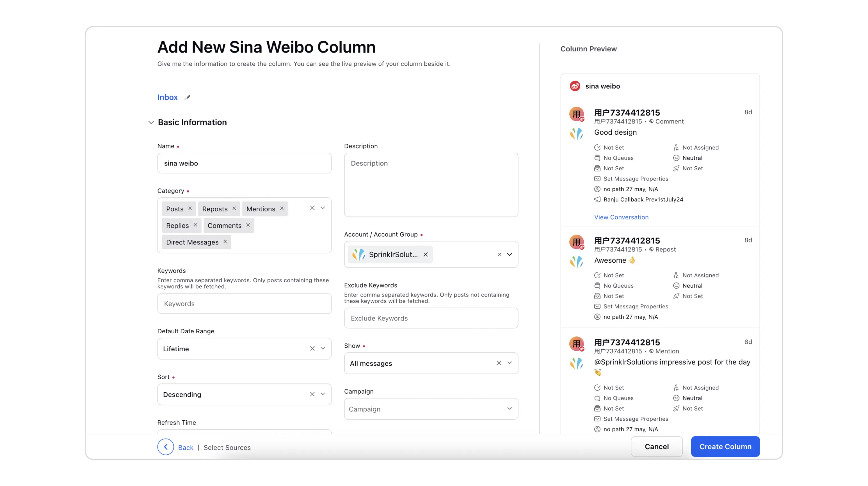
Task: Click the Neutral sentiment icon on first message
Action: point(676,158)
